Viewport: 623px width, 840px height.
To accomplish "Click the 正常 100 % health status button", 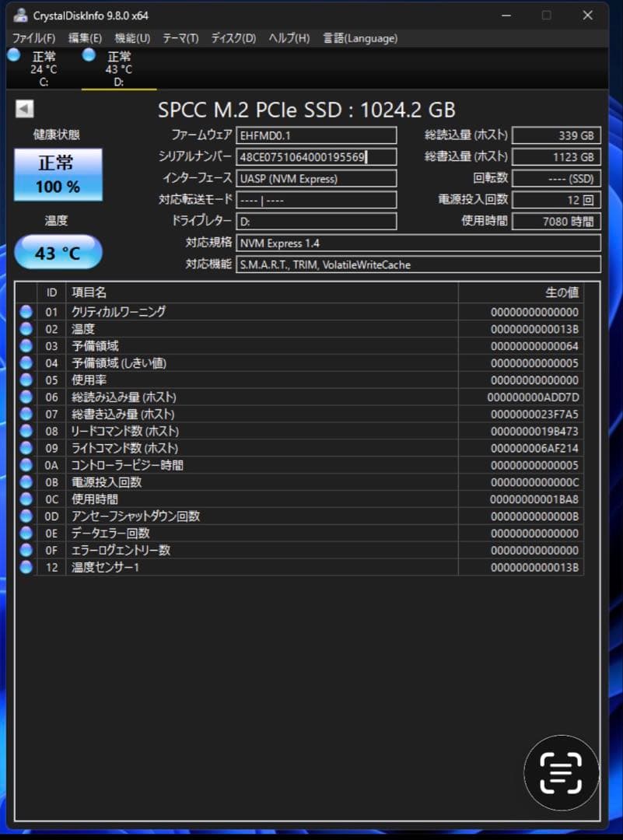I will (58, 175).
